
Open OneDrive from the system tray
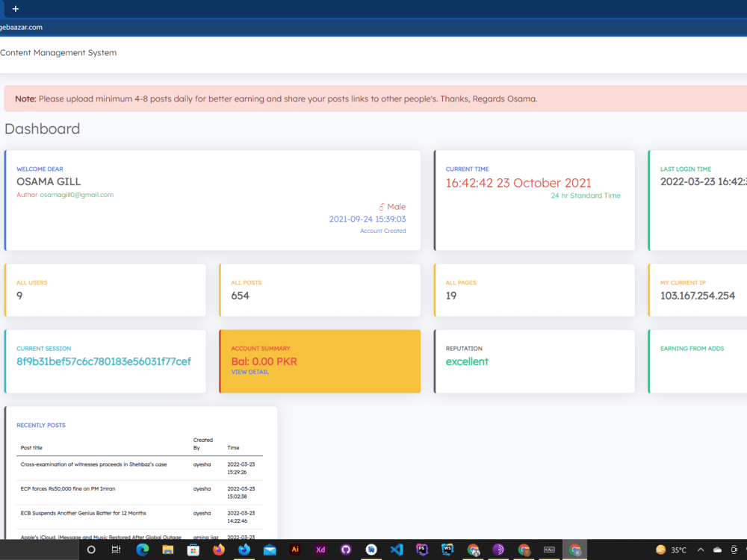coord(719,550)
